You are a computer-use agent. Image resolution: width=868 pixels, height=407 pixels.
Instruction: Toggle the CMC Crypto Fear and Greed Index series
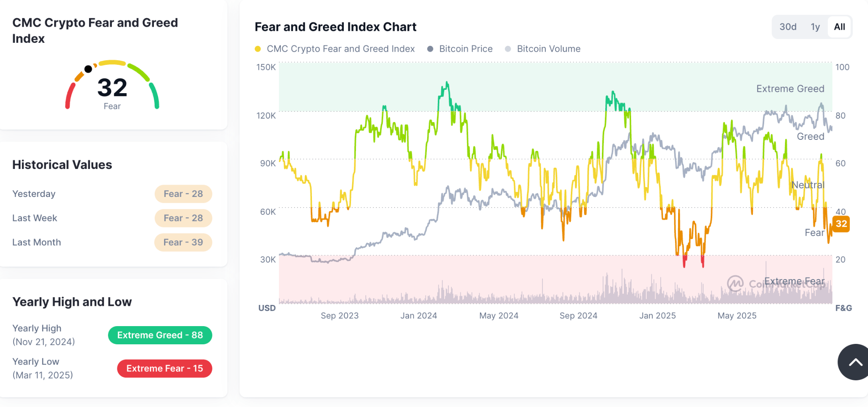[x=340, y=49]
